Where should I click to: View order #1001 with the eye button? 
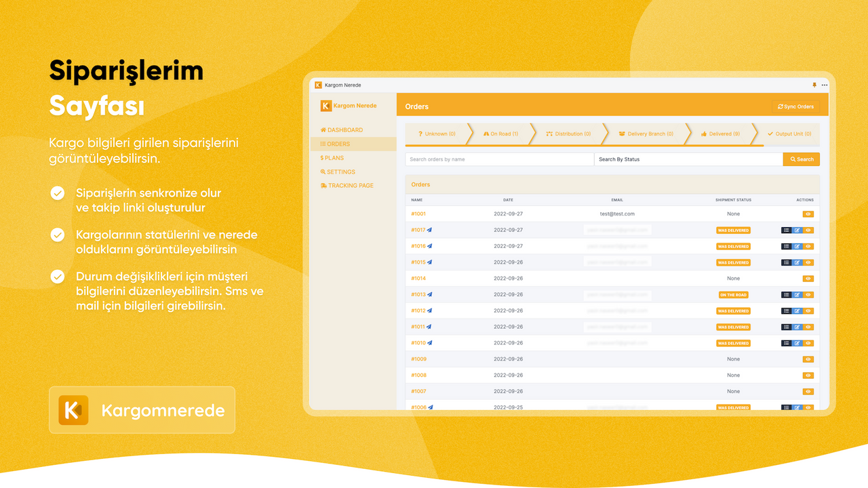coord(808,214)
